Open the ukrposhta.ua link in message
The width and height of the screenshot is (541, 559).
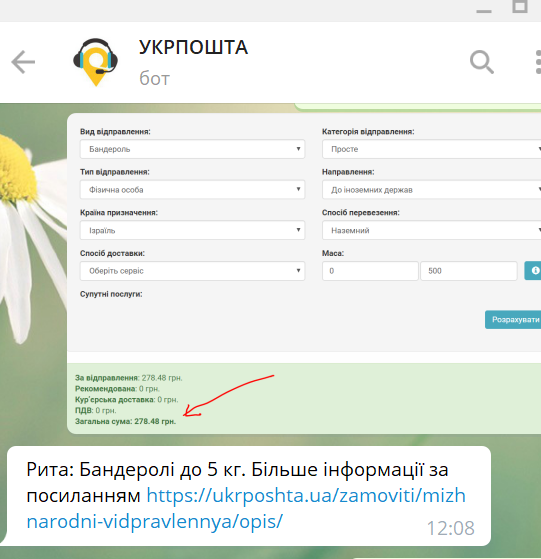point(246,508)
